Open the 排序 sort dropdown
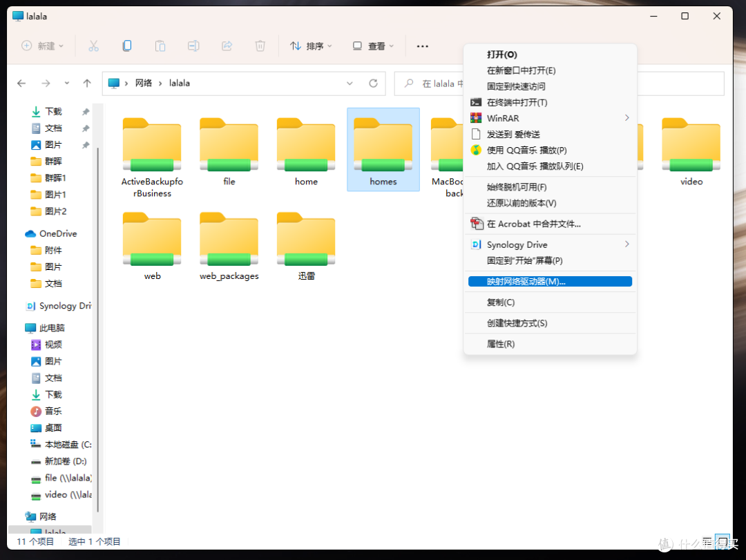Viewport: 746px width, 560px height. 311,46
